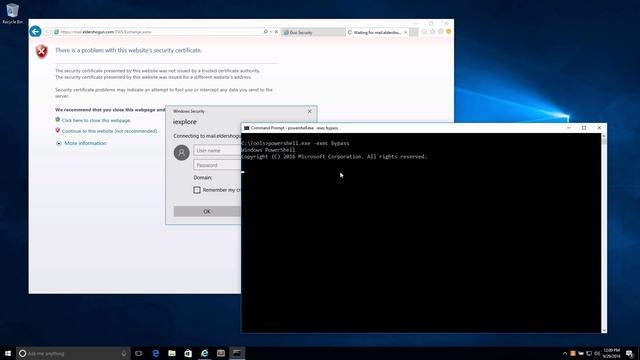This screenshot has height=360, width=640.
Task: Toggle the 'Remember my credentials' checkbox
Action: click(197, 190)
